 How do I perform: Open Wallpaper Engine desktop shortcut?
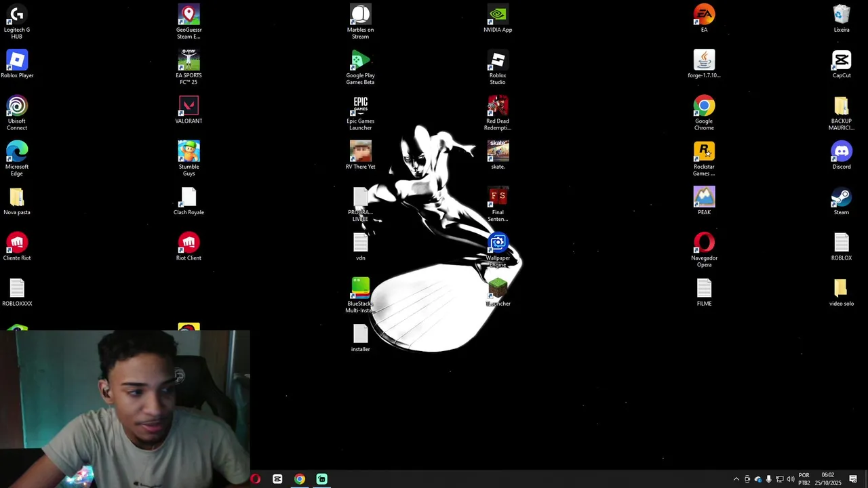(498, 249)
